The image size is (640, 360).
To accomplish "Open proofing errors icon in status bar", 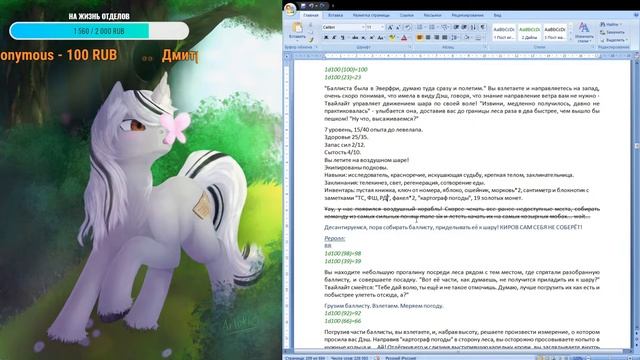I will 377,358.
